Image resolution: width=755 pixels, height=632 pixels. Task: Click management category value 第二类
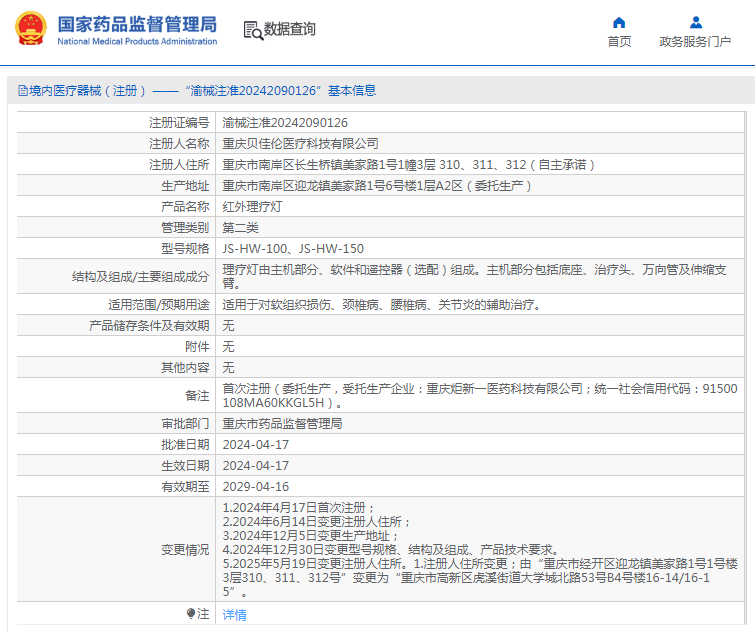point(240,228)
